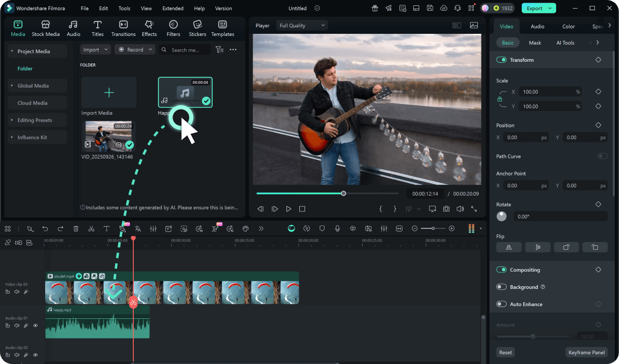Image resolution: width=619 pixels, height=364 pixels.
Task: Enable the Background toggle
Action: (x=501, y=287)
